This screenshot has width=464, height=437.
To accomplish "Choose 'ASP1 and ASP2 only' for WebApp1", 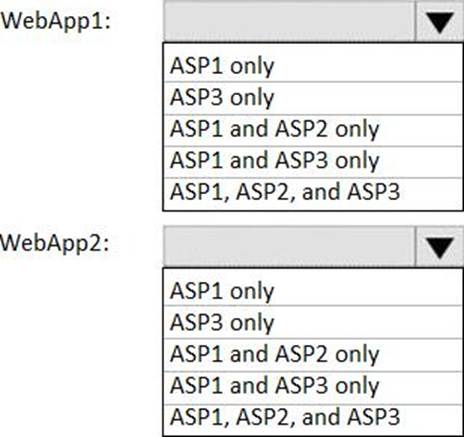I will (313, 130).
